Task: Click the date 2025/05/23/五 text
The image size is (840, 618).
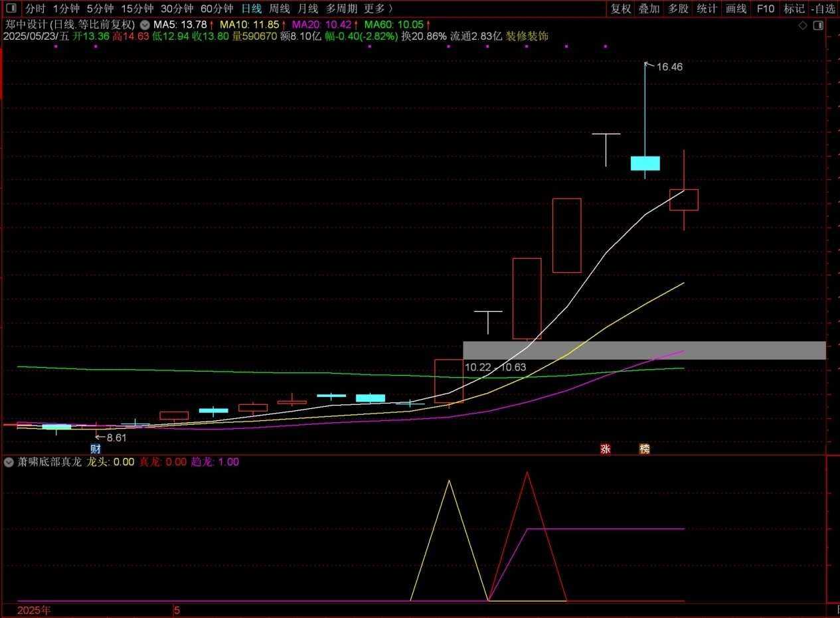Action: click(x=36, y=36)
